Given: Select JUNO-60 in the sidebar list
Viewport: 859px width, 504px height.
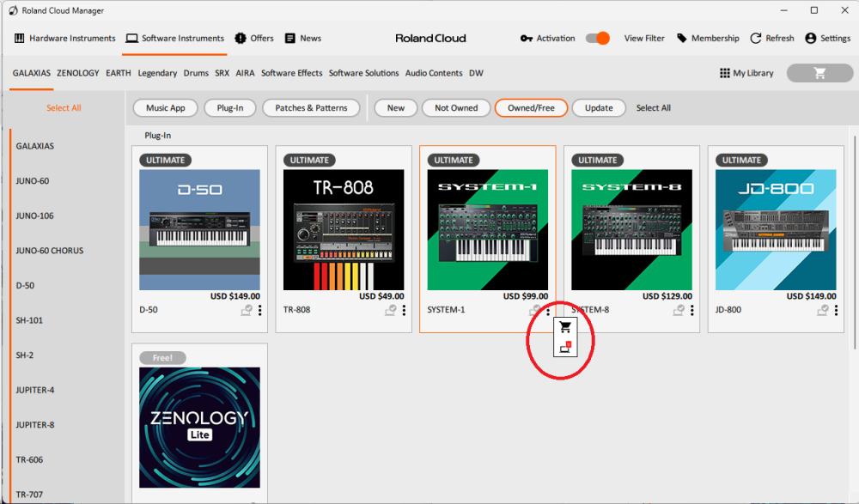Looking at the screenshot, I should 33,181.
